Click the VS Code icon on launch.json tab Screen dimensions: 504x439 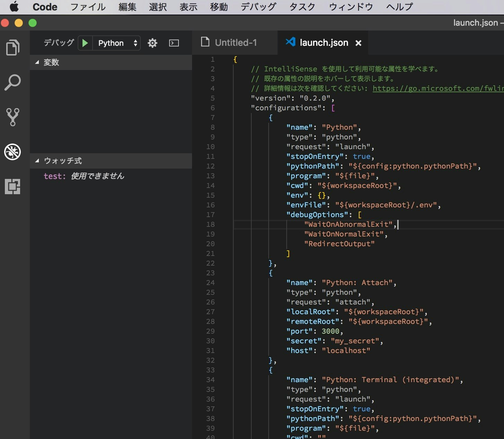(290, 42)
